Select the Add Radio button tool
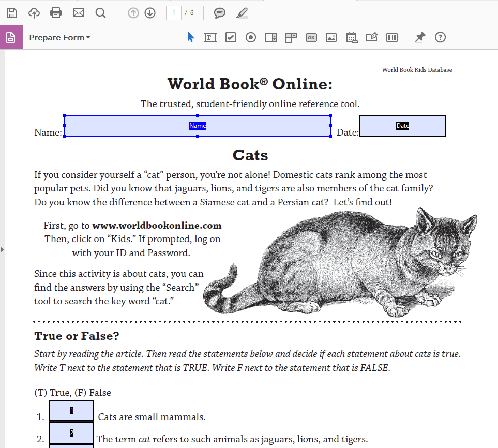498x448 pixels. (x=251, y=37)
